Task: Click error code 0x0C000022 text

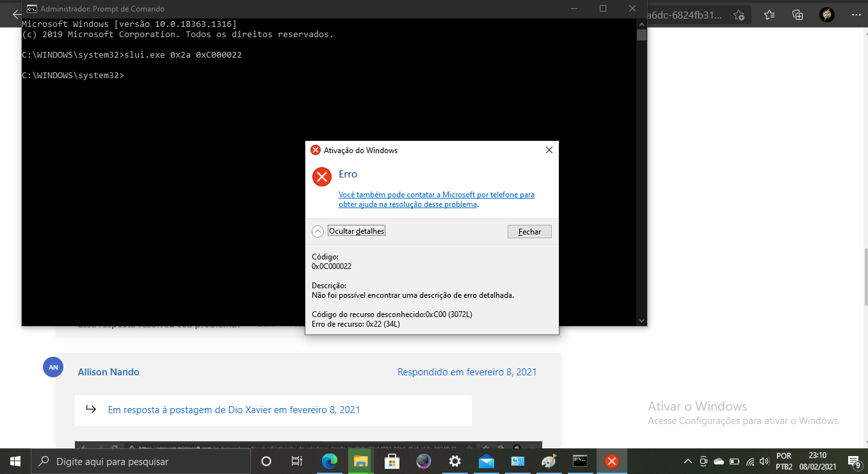Action: [x=332, y=266]
